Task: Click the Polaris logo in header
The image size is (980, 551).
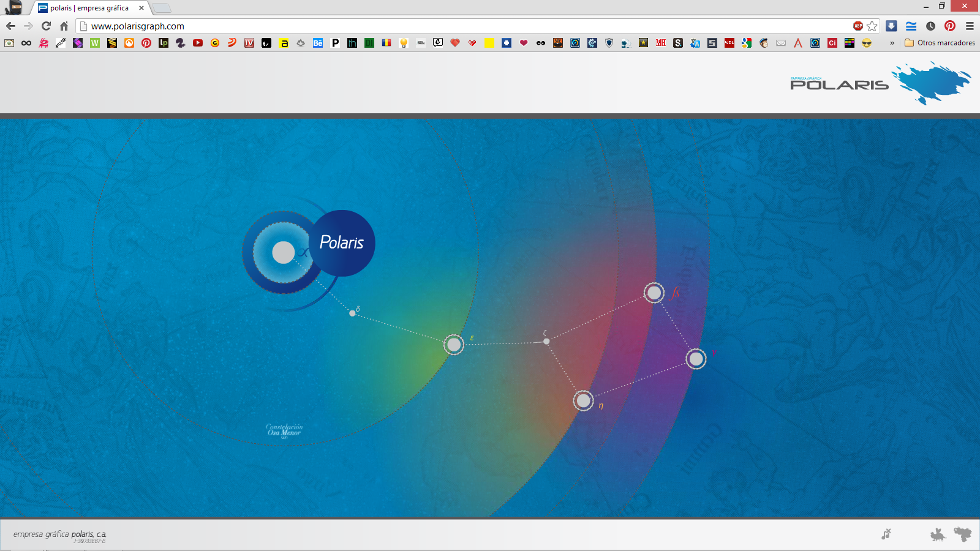Action: pyautogui.click(x=880, y=83)
